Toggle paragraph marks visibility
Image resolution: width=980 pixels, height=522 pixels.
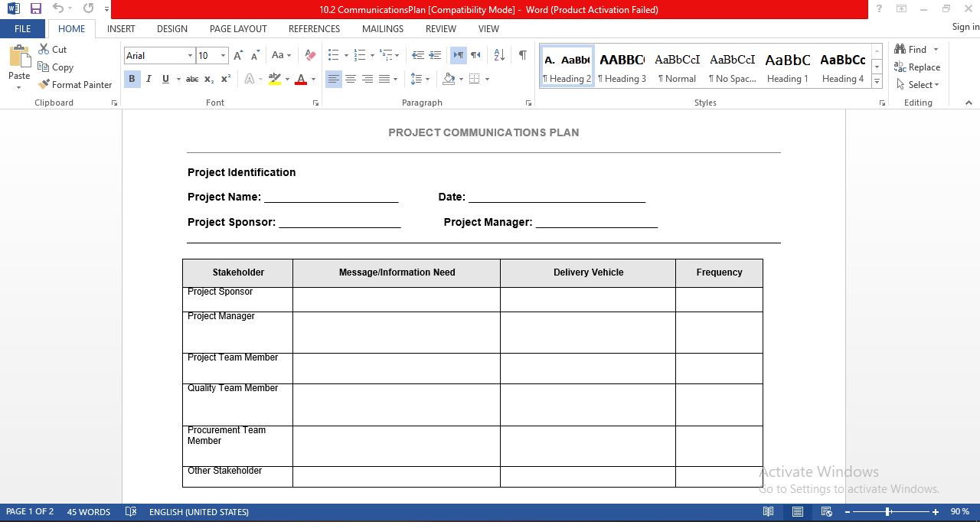tap(523, 55)
